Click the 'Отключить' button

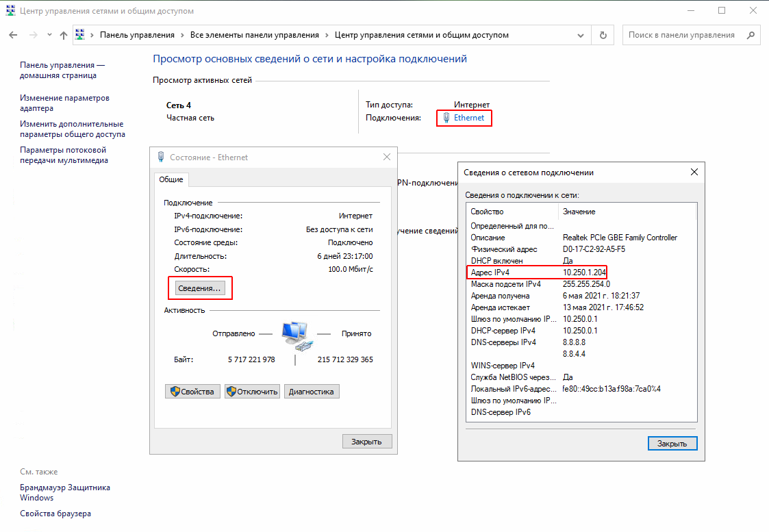(x=252, y=391)
